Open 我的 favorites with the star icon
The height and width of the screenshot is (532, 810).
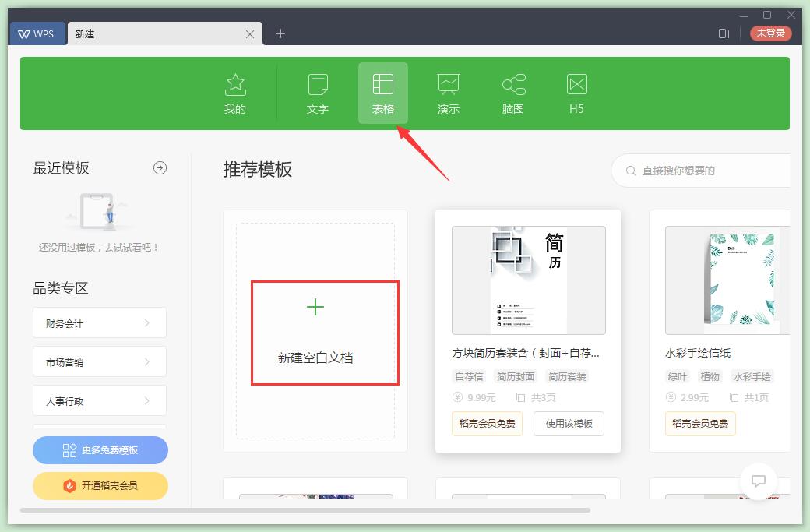coord(235,92)
